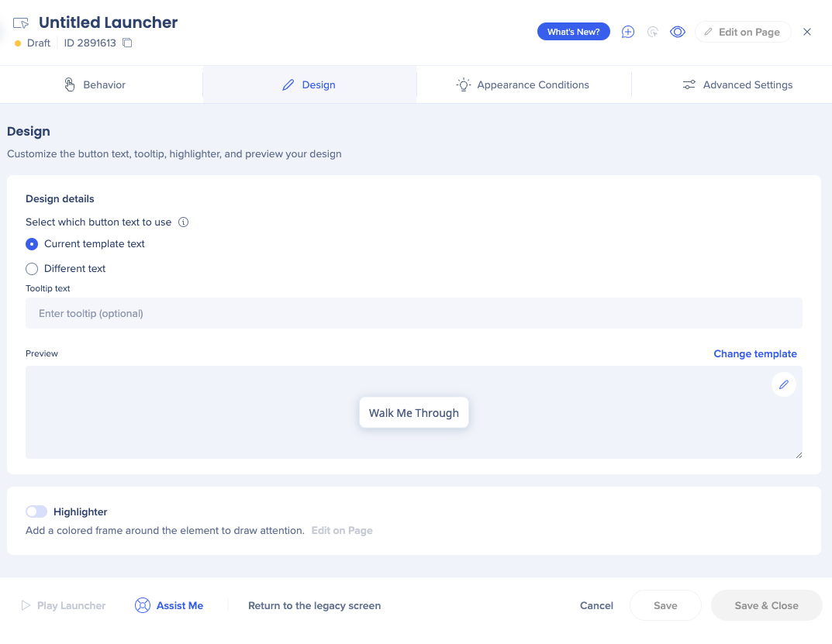832x644 pixels.
Task: Click the pencil edit icon in the preview
Action: [784, 384]
